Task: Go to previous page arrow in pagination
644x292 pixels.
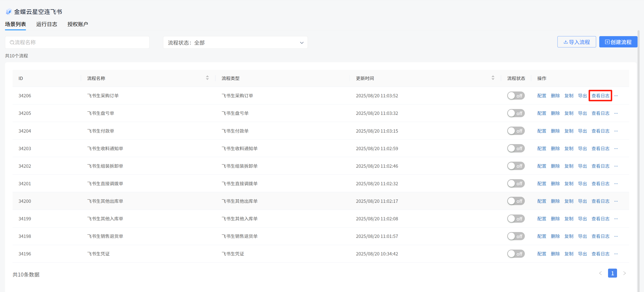Action: (601, 273)
